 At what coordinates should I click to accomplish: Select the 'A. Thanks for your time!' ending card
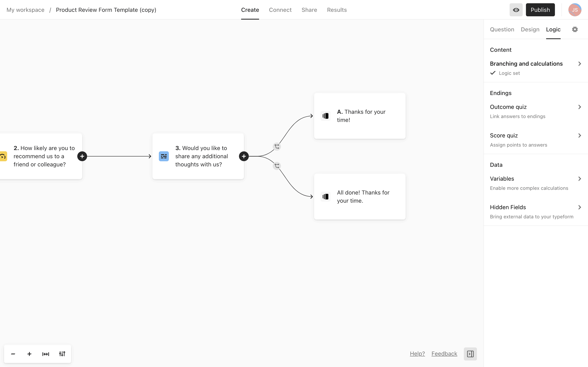pos(360,116)
